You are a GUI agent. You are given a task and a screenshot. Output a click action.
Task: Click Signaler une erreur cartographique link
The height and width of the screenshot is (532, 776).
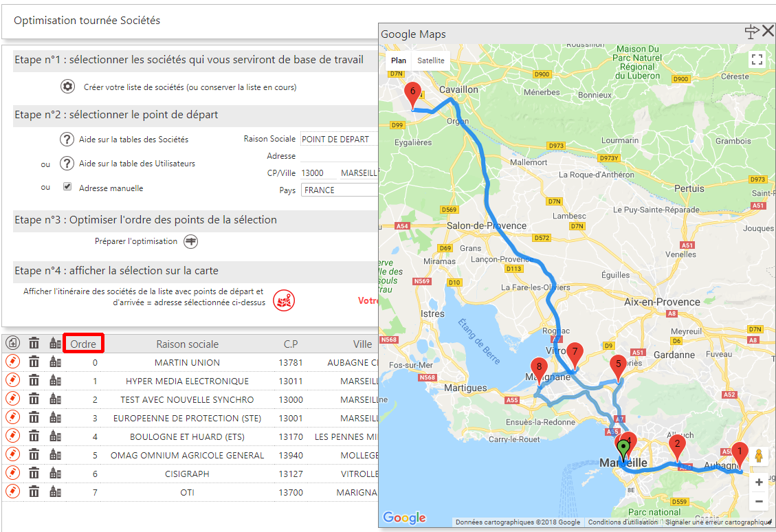click(x=718, y=522)
